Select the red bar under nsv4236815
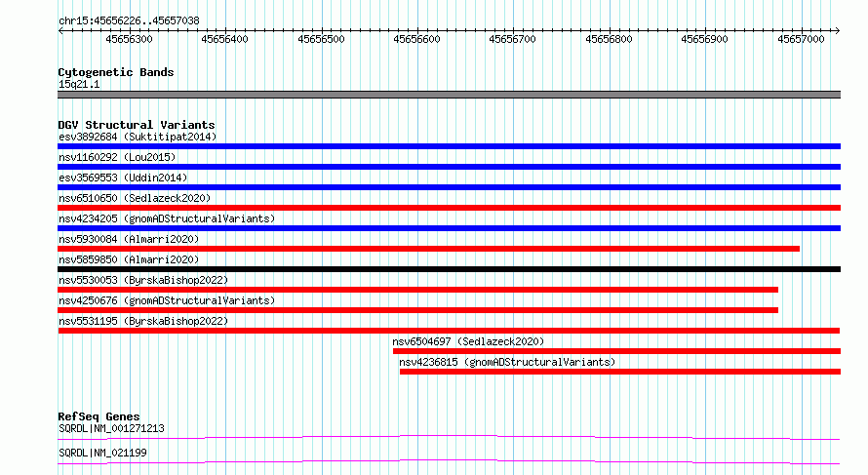This screenshot has width=868, height=475. 620,372
